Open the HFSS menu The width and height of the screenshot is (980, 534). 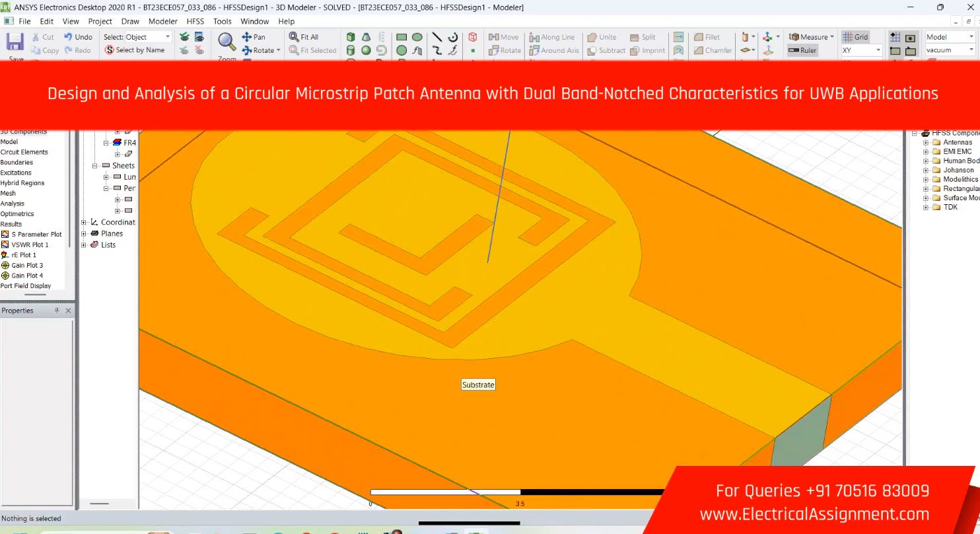click(195, 21)
